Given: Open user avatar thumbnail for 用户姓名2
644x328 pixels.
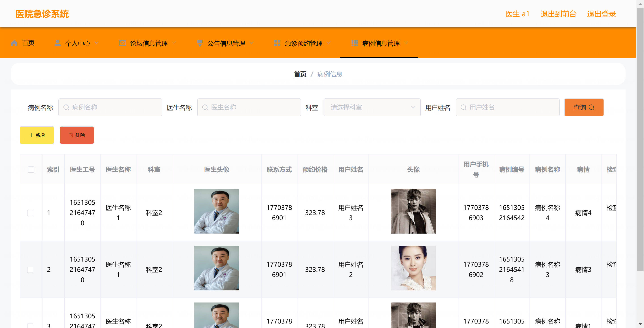Looking at the screenshot, I should pos(413,268).
